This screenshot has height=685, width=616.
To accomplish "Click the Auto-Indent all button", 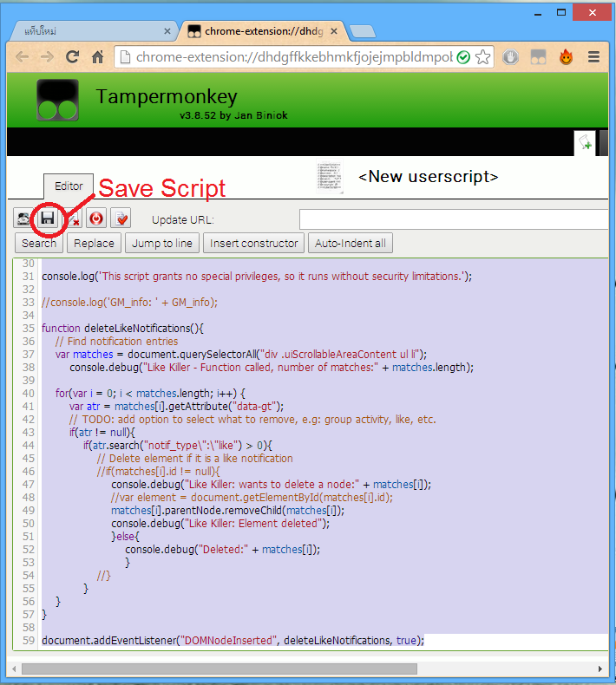I will tap(351, 244).
